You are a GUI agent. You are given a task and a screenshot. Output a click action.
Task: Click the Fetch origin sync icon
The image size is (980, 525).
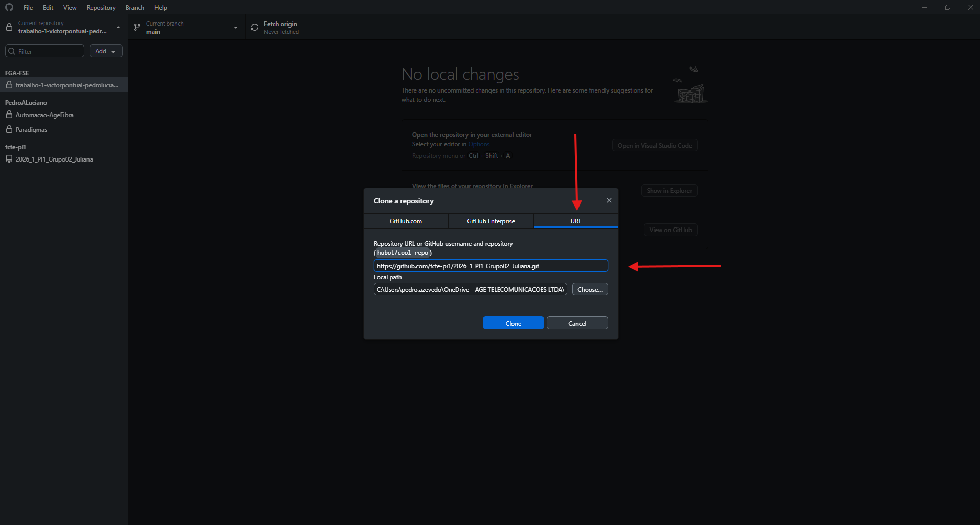(x=255, y=27)
